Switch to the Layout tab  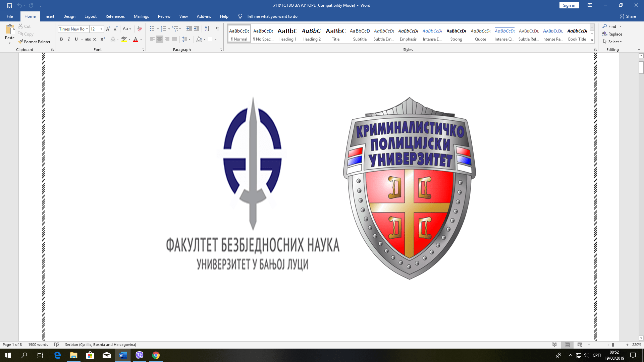tap(90, 16)
